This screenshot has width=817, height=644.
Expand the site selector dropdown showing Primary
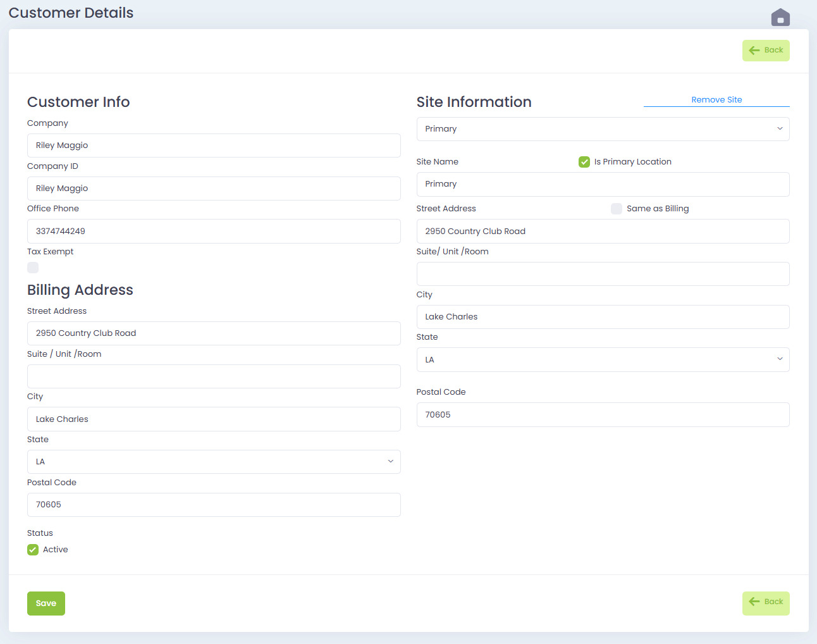tap(603, 129)
